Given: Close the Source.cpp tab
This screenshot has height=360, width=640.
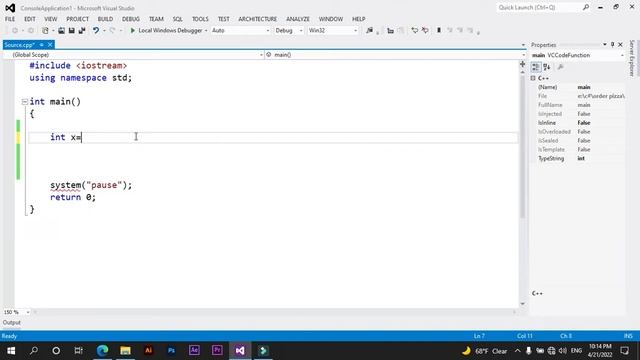Looking at the screenshot, I should click(x=50, y=44).
